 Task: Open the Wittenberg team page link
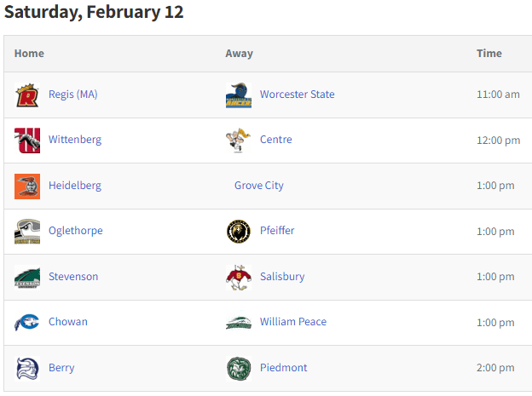75,140
